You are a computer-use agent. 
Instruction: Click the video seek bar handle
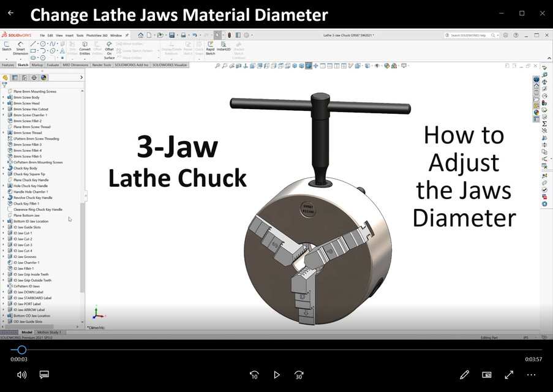tap(21, 350)
